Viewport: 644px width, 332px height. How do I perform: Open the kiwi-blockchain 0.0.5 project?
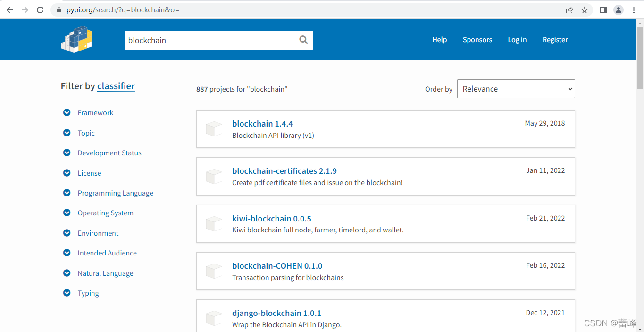coord(272,219)
